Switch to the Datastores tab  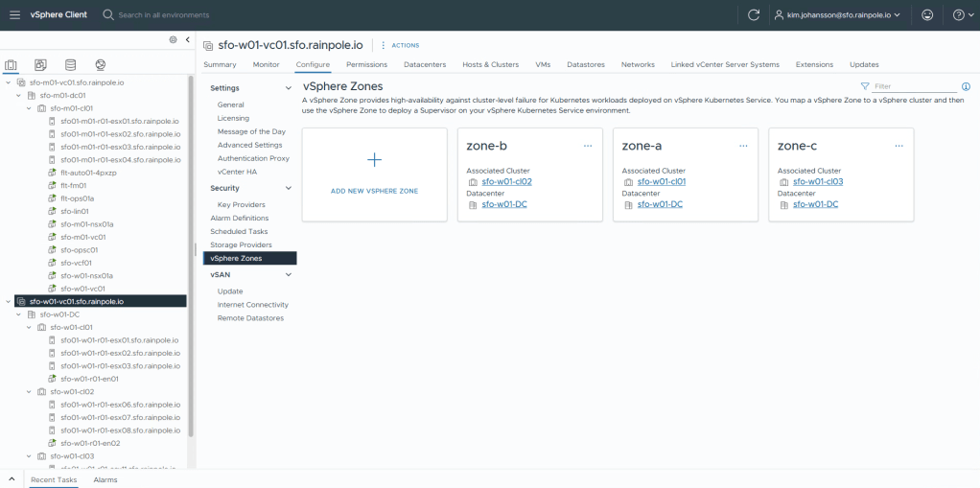click(x=585, y=64)
